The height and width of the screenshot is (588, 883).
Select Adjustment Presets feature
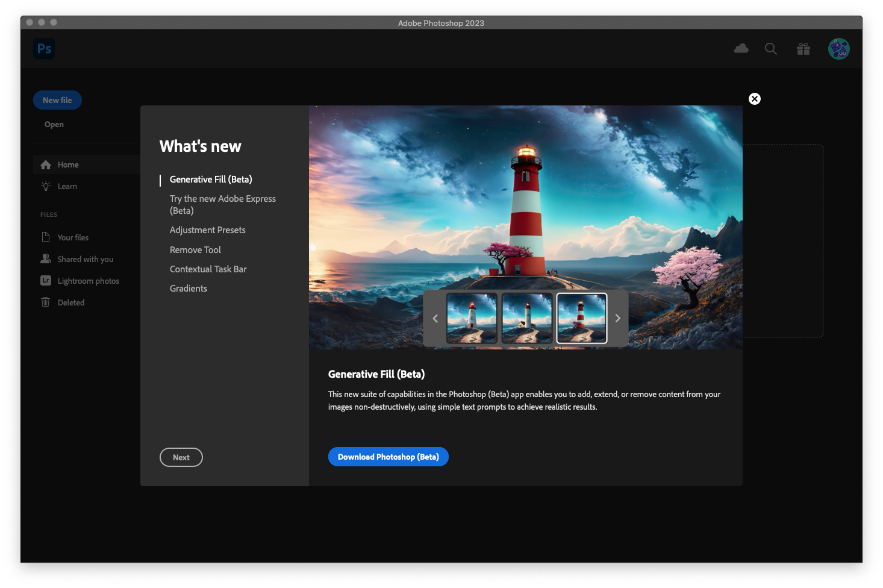(x=207, y=230)
